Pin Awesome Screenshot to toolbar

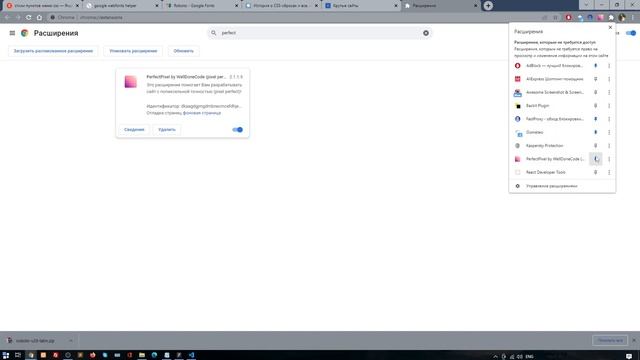click(596, 92)
